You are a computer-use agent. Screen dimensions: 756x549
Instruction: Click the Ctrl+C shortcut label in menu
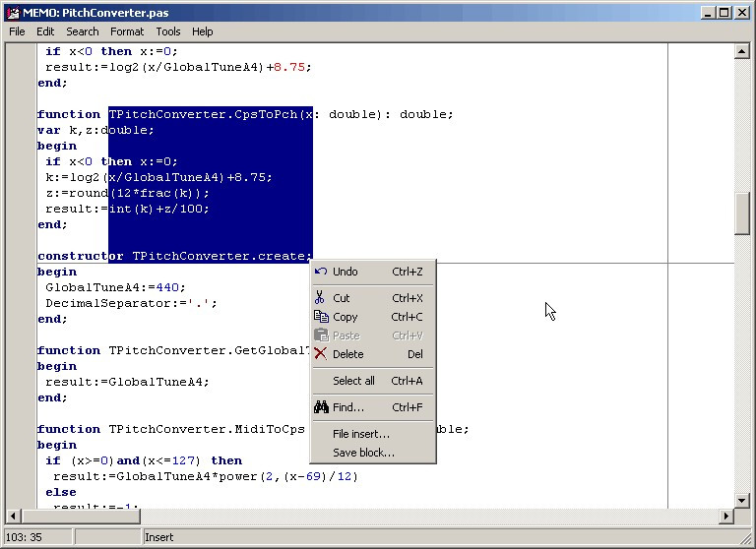click(407, 317)
